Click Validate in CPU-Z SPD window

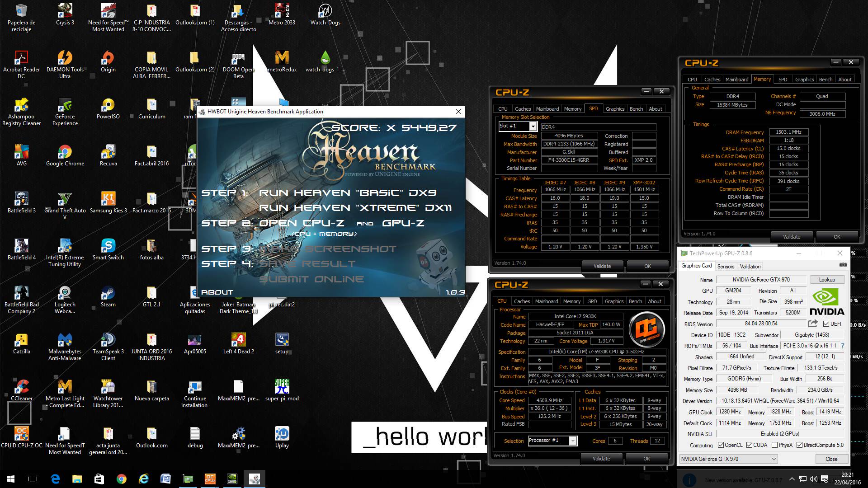602,266
